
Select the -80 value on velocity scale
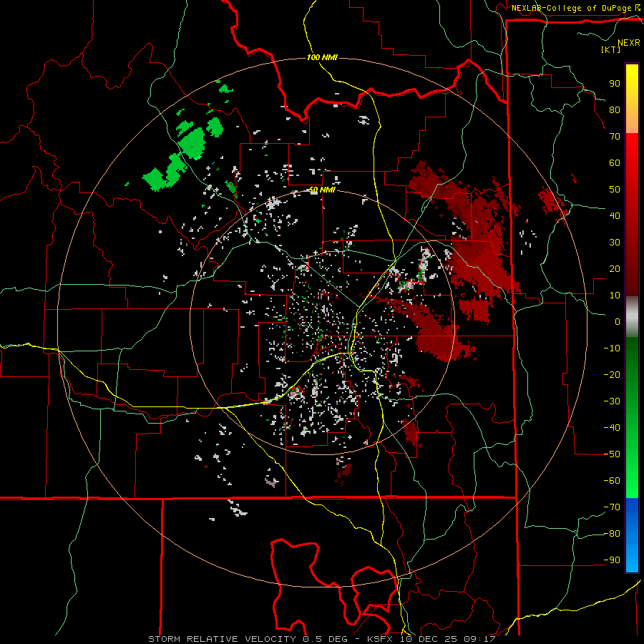point(612,534)
